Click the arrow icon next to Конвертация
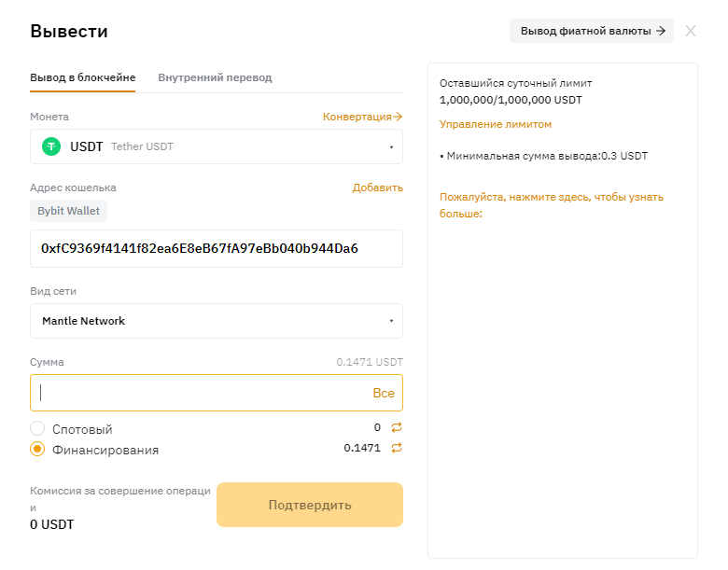Viewport: 728px width, 570px height. (398, 117)
